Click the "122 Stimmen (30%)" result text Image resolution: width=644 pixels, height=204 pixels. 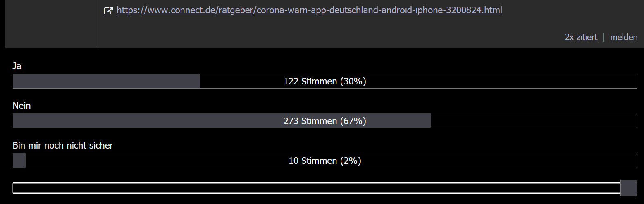[325, 82]
